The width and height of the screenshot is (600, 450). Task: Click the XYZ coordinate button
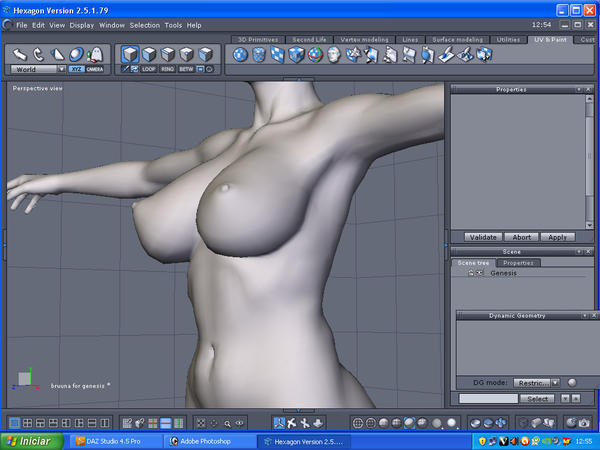click(x=76, y=69)
